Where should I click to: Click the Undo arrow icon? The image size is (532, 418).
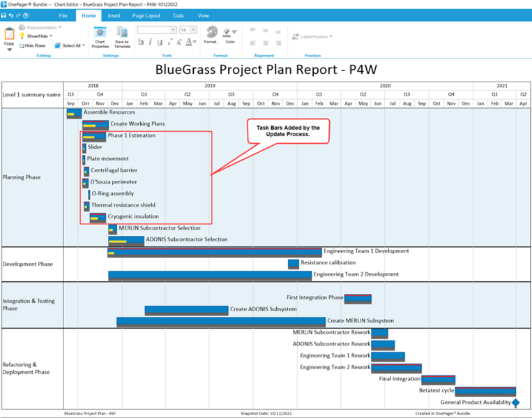[11, 15]
